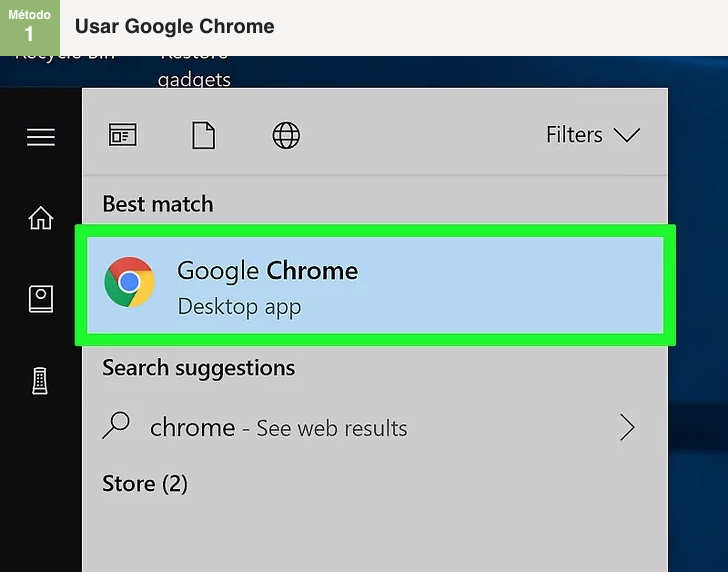Click the Home icon in the sidebar
728x572 pixels.
[x=41, y=217]
